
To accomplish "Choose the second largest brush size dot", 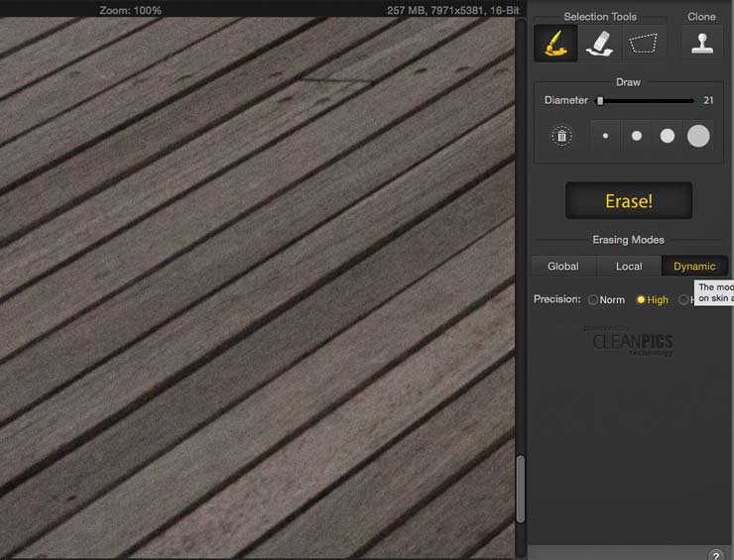I will pyautogui.click(x=668, y=136).
